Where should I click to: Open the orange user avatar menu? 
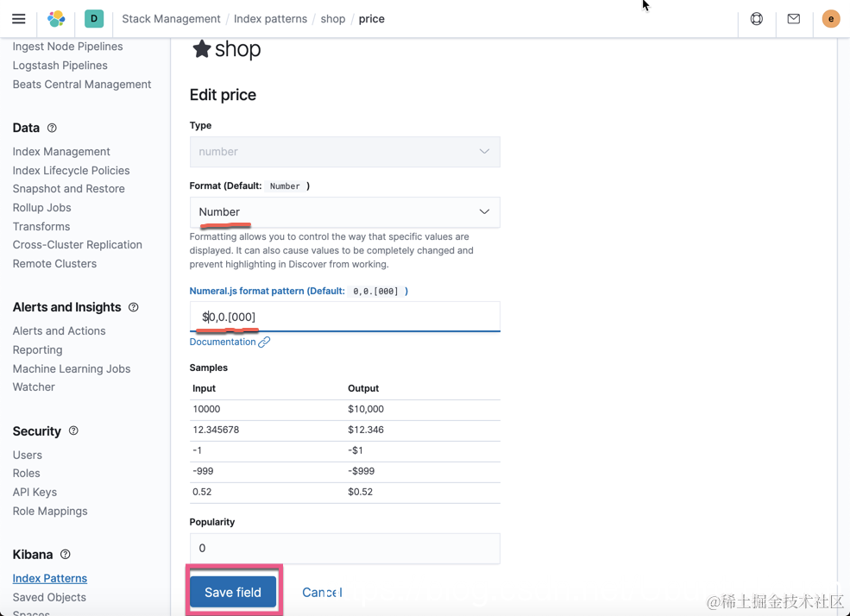(830, 19)
